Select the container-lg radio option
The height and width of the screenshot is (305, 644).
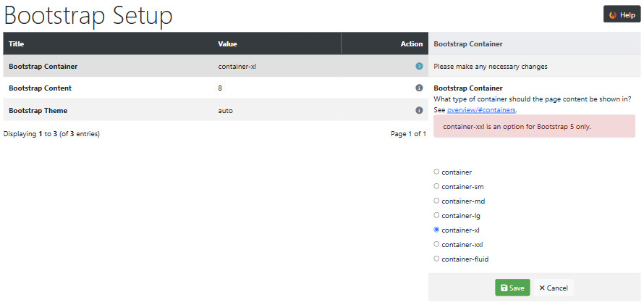click(x=436, y=215)
